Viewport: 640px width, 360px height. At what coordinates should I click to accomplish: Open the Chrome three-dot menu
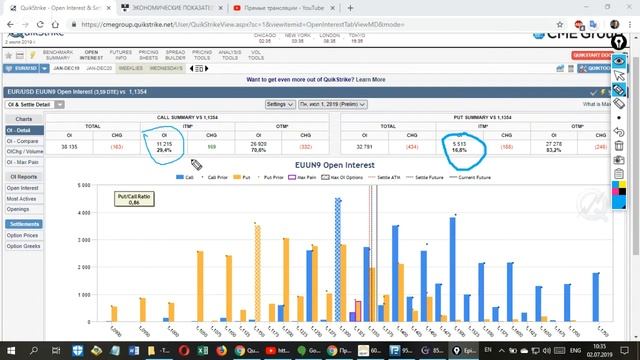(630, 24)
